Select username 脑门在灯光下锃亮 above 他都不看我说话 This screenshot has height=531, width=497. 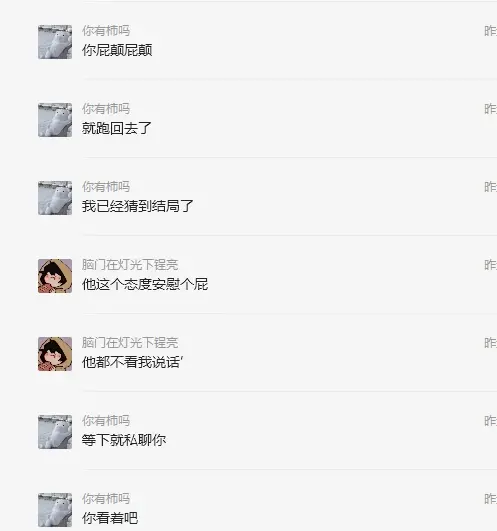pos(130,343)
